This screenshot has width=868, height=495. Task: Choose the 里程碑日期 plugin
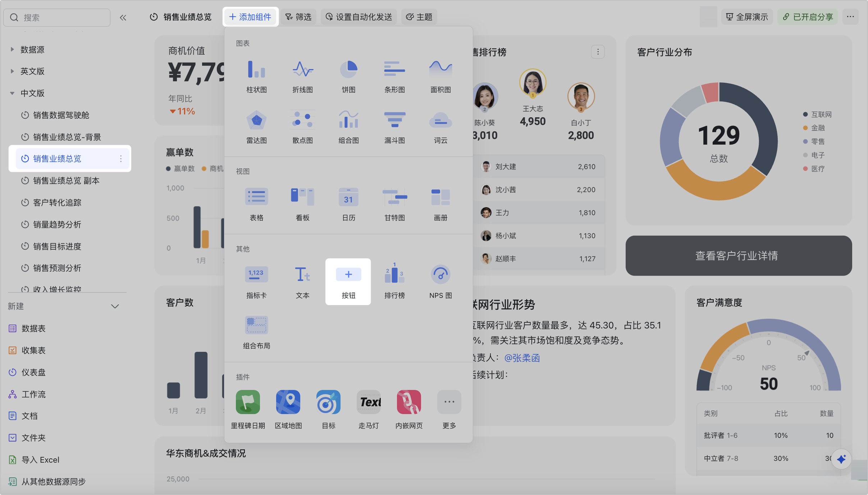pyautogui.click(x=248, y=410)
